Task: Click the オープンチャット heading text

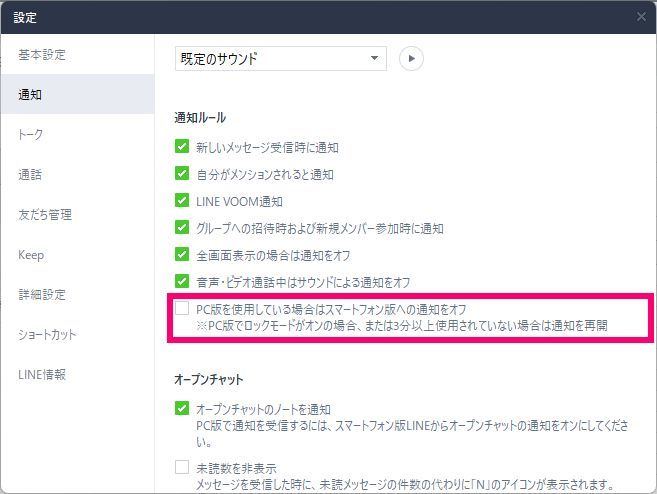Action: click(x=209, y=379)
